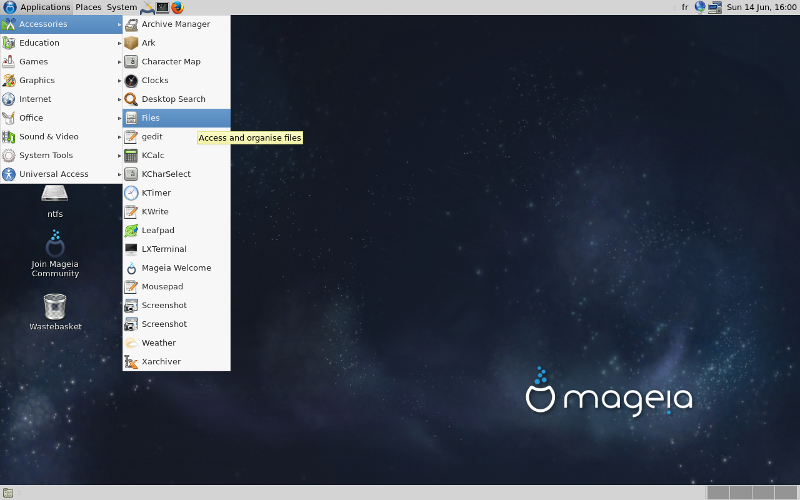Image resolution: width=800 pixels, height=500 pixels.
Task: Expand the Office submenu
Action: click(61, 118)
